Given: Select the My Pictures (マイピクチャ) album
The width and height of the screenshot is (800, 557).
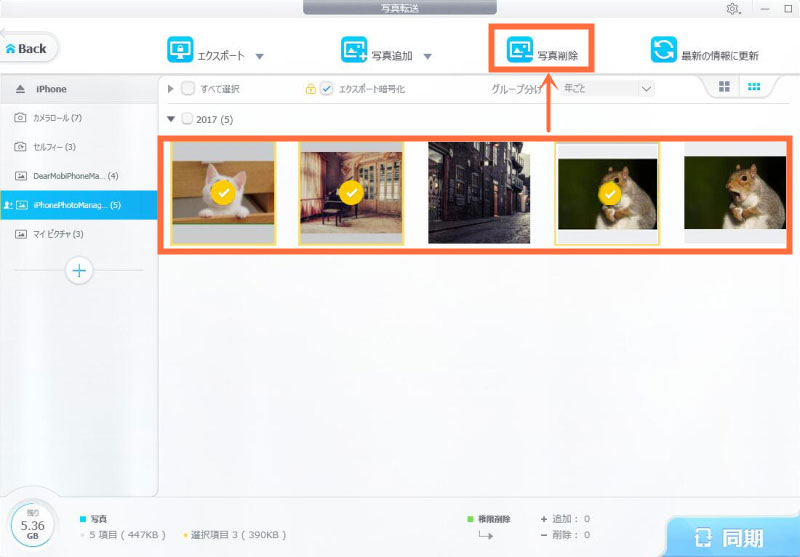Looking at the screenshot, I should click(x=62, y=234).
